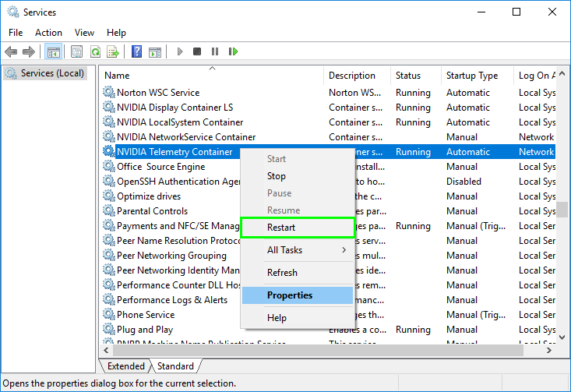571x392 pixels.
Task: Toggle the Action Pane toolbar icon
Action: [x=155, y=51]
